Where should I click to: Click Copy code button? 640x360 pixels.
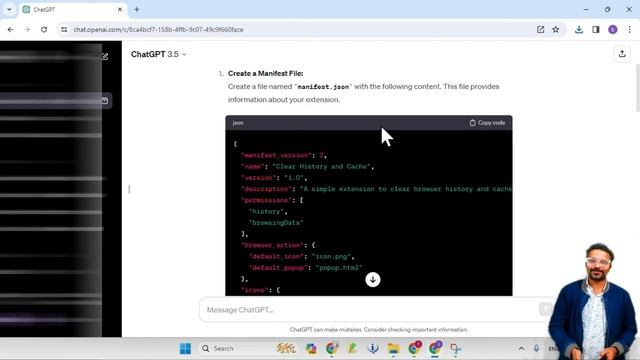pos(487,123)
